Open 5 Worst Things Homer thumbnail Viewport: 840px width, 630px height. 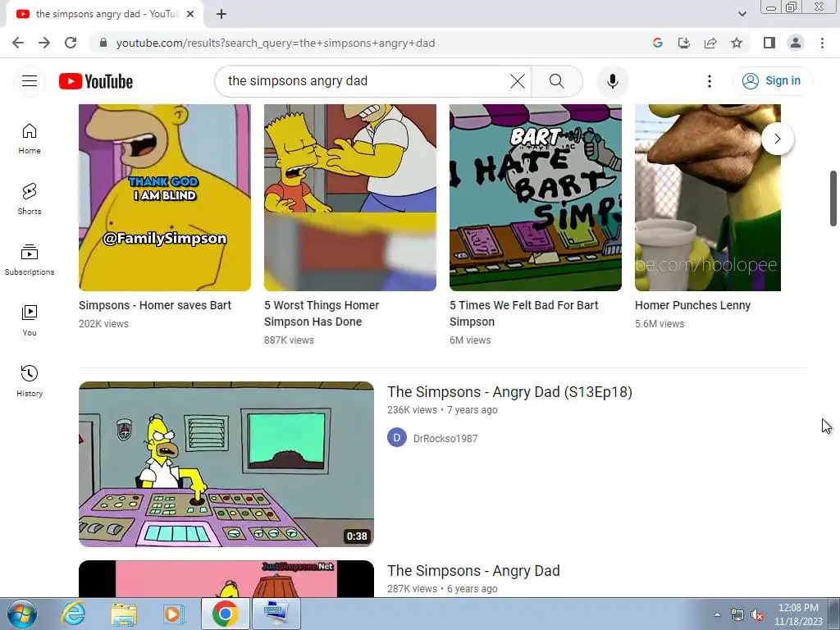[x=349, y=198]
